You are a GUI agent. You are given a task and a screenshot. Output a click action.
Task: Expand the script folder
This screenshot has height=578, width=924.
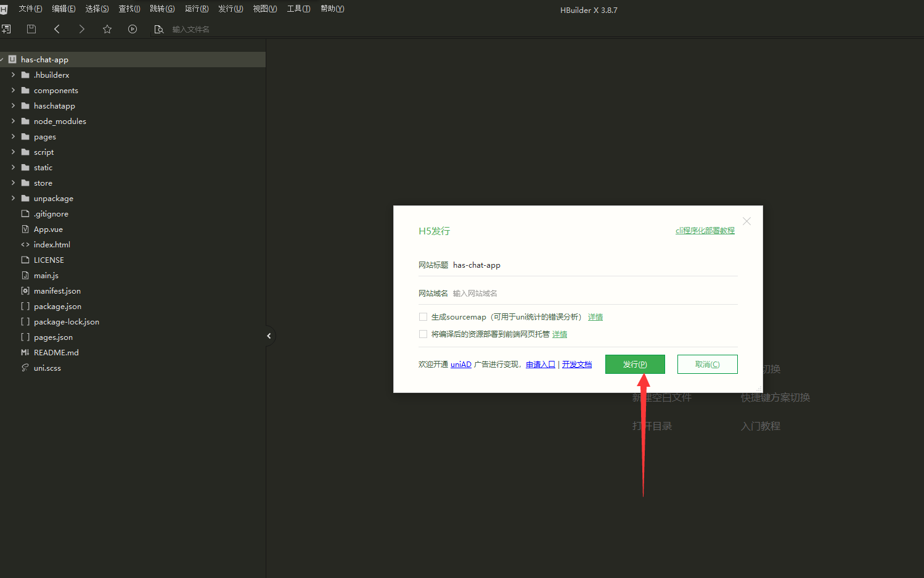13,152
